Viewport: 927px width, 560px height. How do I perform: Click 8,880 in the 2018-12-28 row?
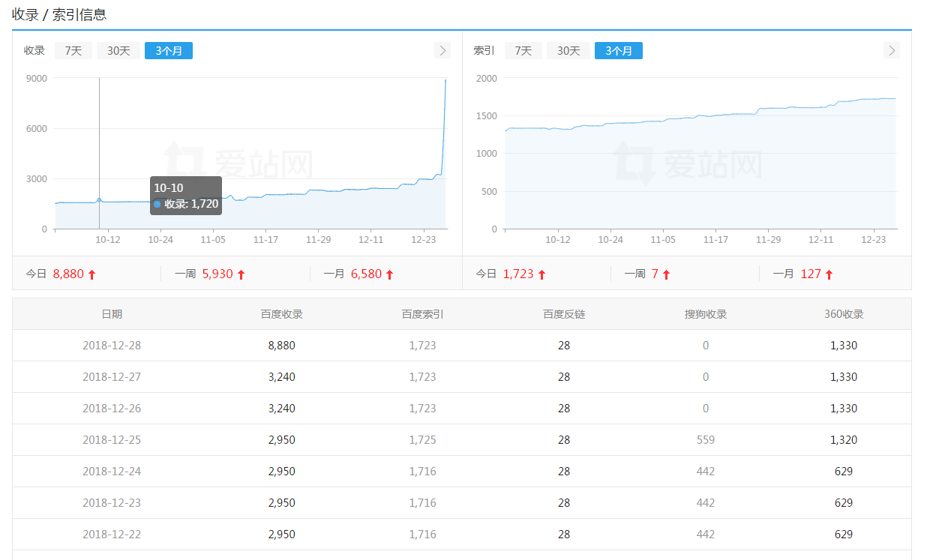[x=282, y=346]
